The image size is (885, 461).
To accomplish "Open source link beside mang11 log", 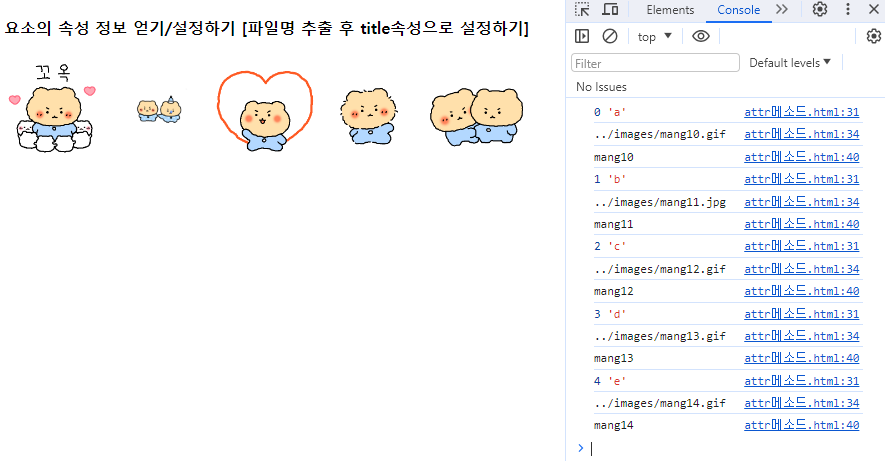I will click(801, 224).
